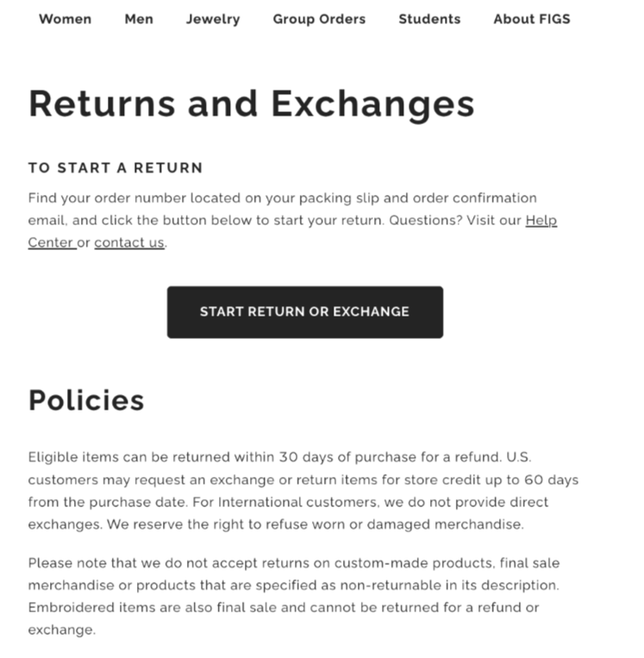This screenshot has width=644, height=658.
Task: Go to the Jewelry section
Action: 213,19
